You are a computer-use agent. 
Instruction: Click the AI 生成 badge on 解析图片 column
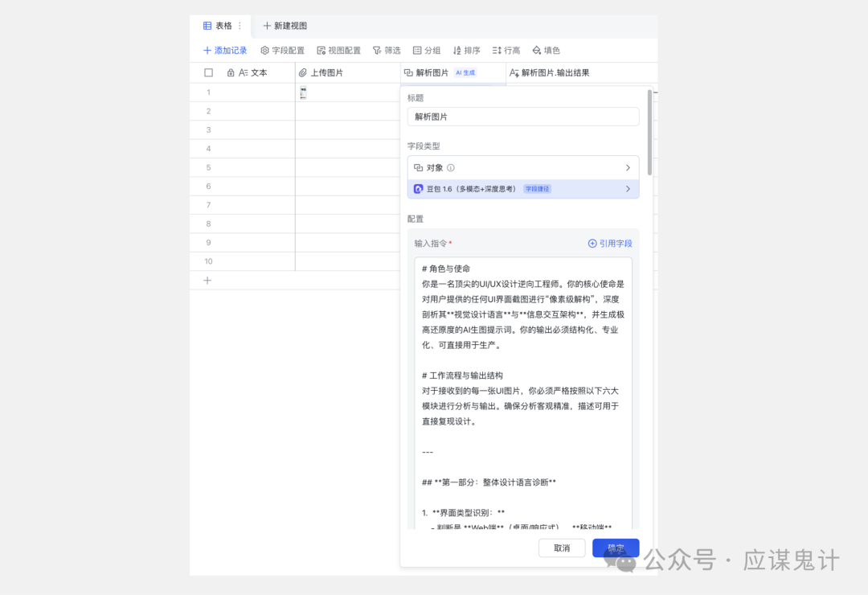[464, 72]
